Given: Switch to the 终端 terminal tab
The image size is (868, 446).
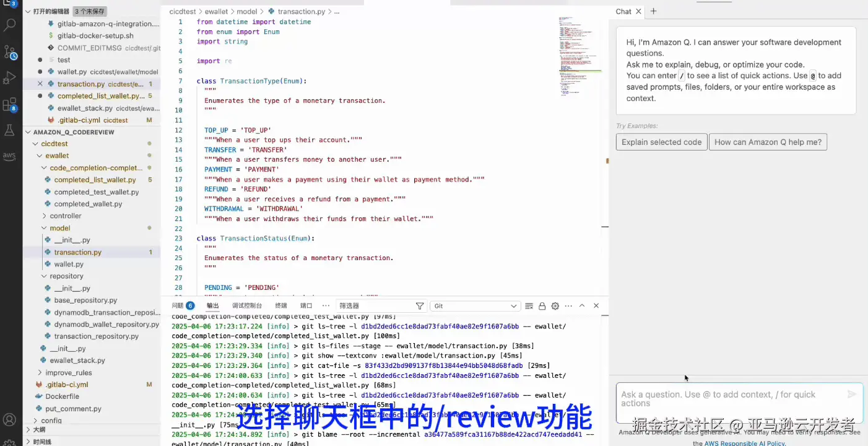Looking at the screenshot, I should [281, 306].
